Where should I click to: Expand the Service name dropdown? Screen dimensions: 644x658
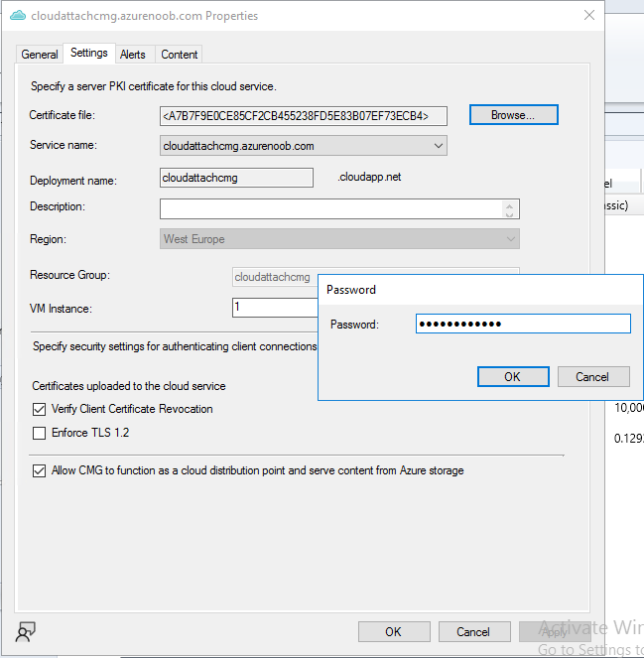pos(304,146)
